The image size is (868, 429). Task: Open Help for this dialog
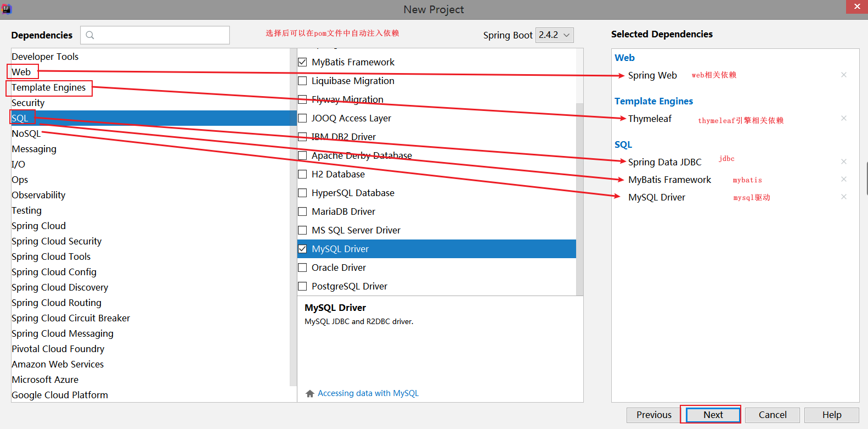(x=832, y=415)
